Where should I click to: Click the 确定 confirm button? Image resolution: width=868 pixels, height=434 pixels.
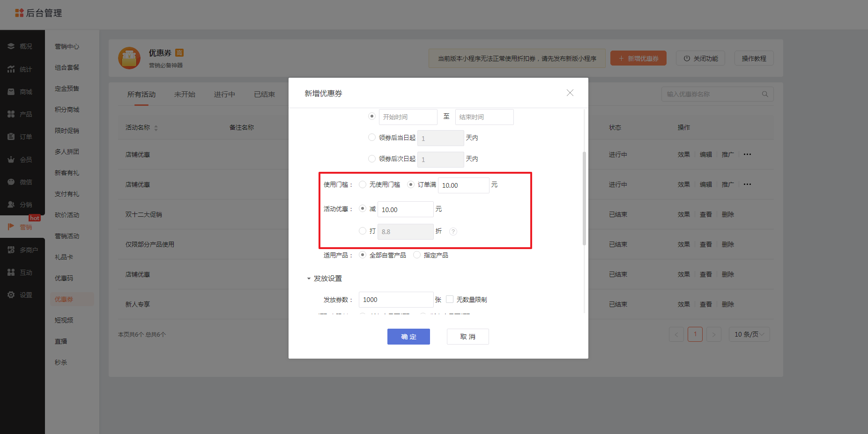tap(408, 337)
